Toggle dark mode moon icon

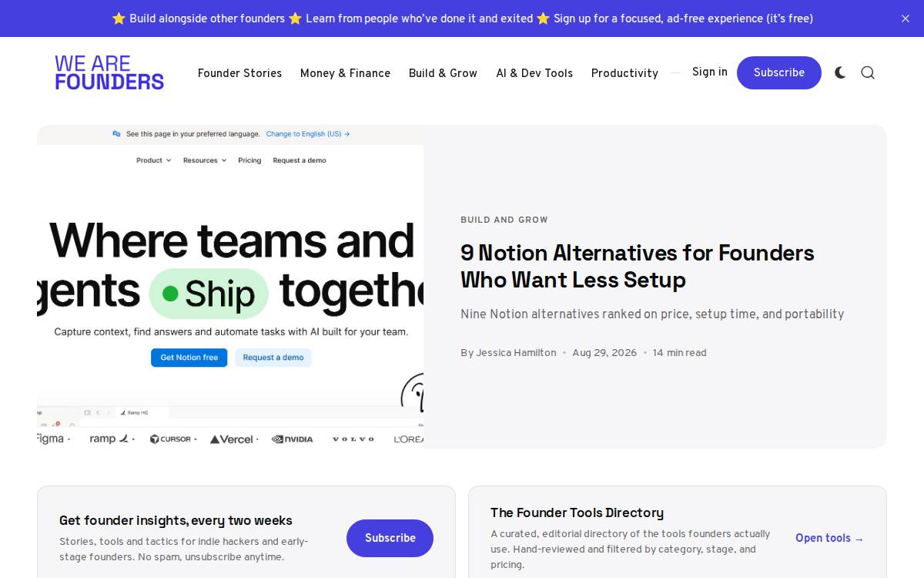840,72
